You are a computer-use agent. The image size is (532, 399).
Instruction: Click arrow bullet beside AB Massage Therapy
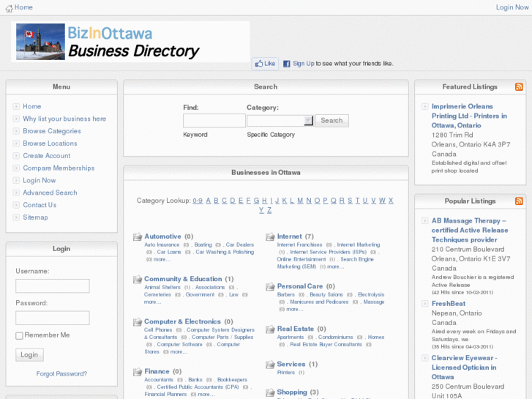click(424, 220)
